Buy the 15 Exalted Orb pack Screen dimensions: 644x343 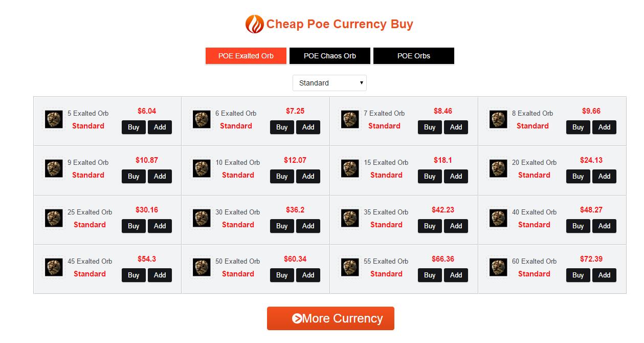430,176
